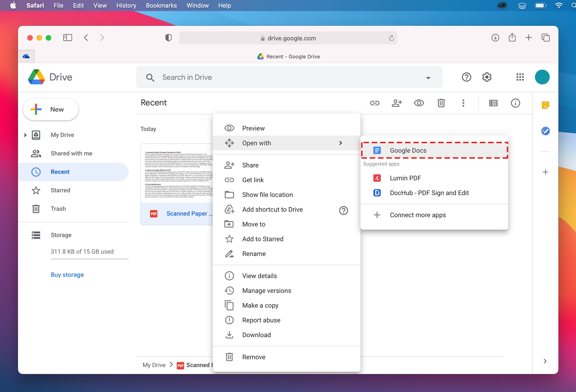Toggle preview with the eye icon

coord(419,103)
